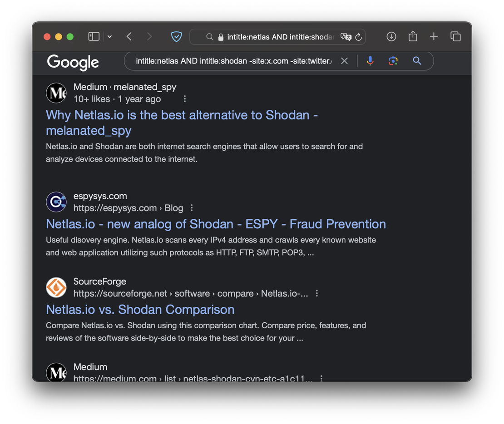The image size is (504, 424).
Task: Clear the Google search field
Action: [344, 61]
